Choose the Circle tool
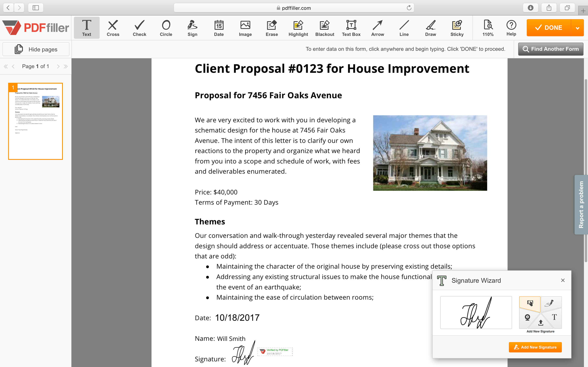Viewport: 588px width, 367px height. point(166,28)
